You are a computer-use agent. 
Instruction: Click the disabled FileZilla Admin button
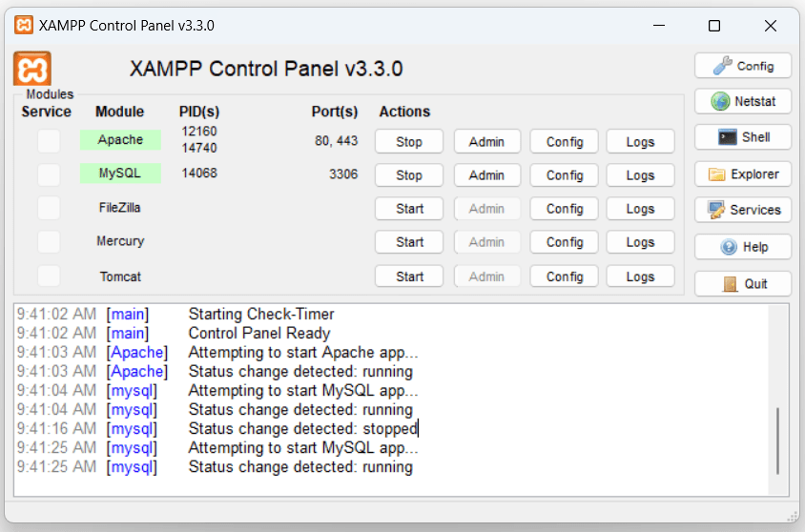pyautogui.click(x=487, y=208)
